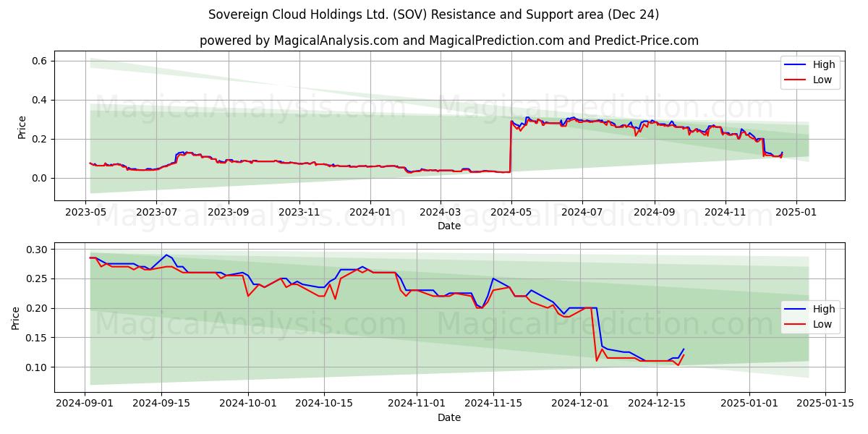The image size is (868, 434).
Task: Click the 'High' legend entry in bottom chart
Action: (x=824, y=309)
